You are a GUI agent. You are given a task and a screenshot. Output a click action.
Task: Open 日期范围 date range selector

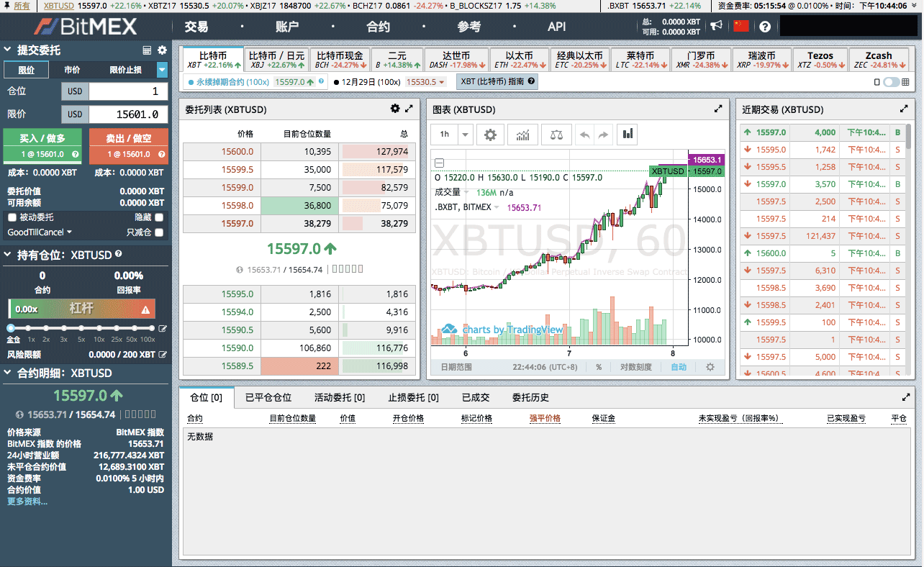coord(456,367)
